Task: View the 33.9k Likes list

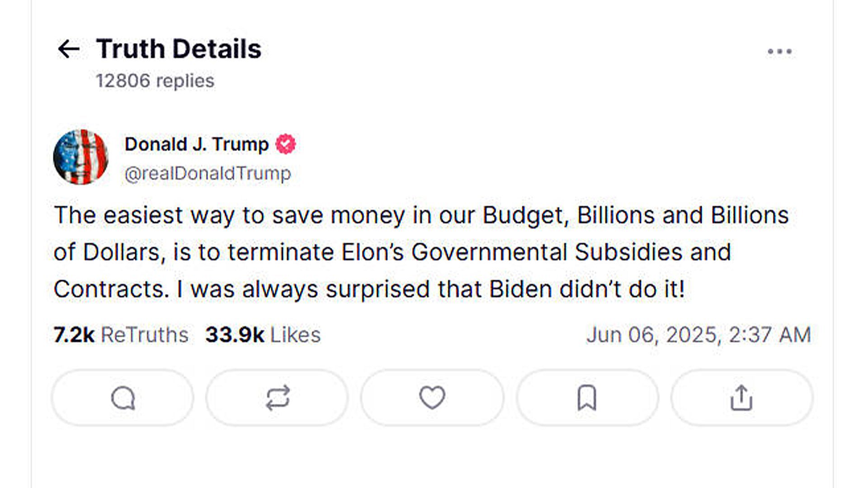Action: click(x=263, y=335)
